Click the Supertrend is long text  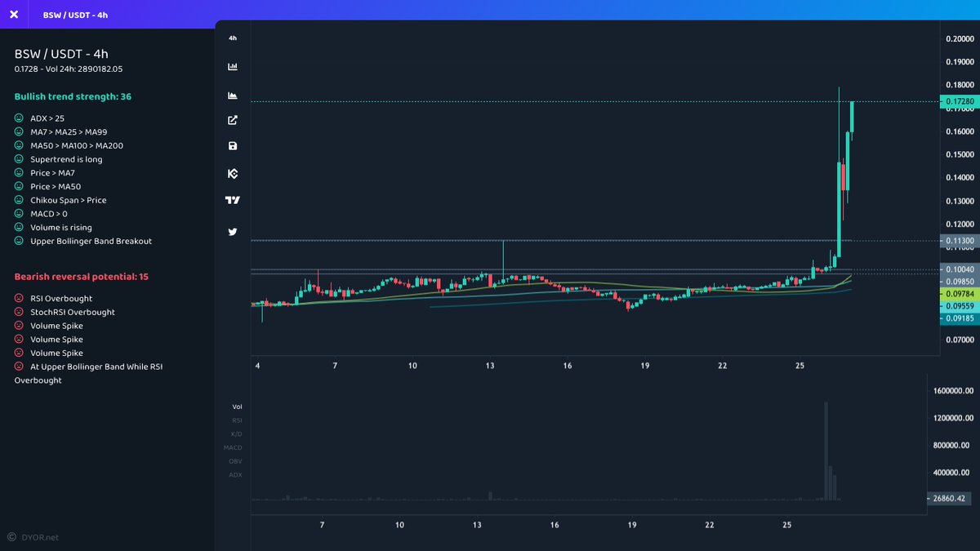coord(66,159)
